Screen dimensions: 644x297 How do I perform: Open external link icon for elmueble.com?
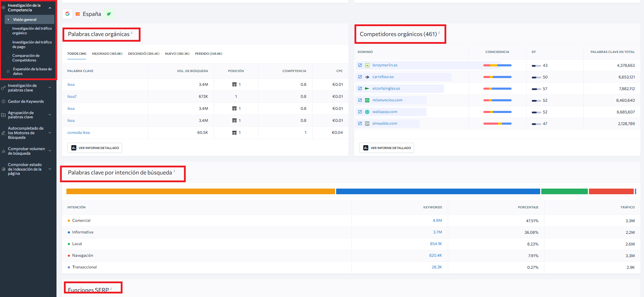360,124
